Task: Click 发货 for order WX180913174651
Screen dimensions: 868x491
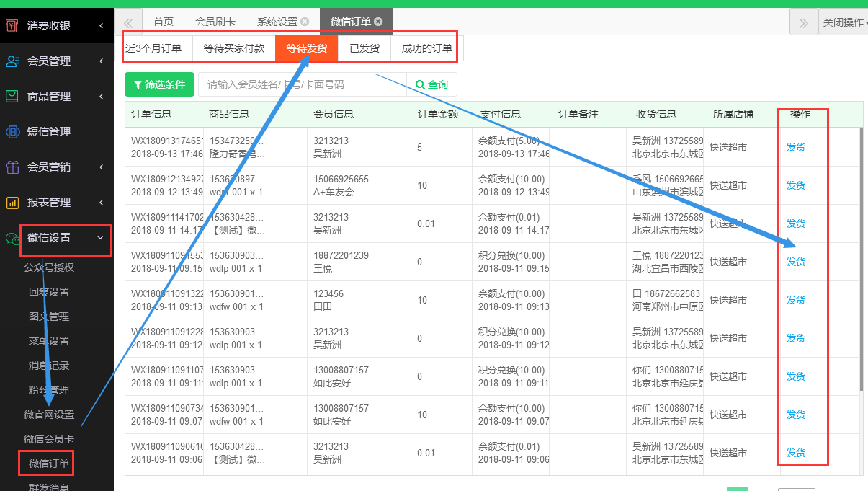Action: [796, 147]
